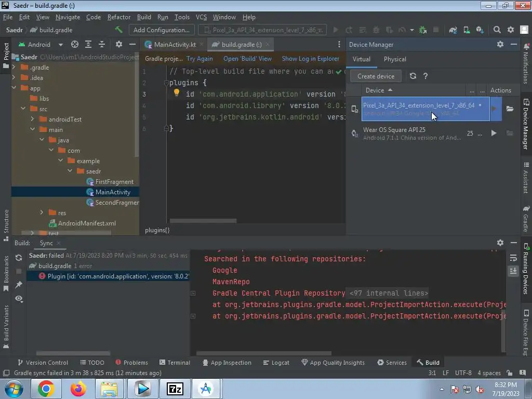The image size is (532, 399).
Task: Sort devices by Device column header
Action: coord(379,90)
